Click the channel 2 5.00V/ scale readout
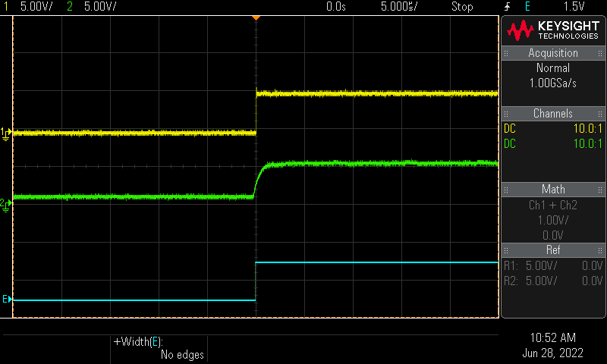Viewport: 607px width, 364px height. click(100, 6)
